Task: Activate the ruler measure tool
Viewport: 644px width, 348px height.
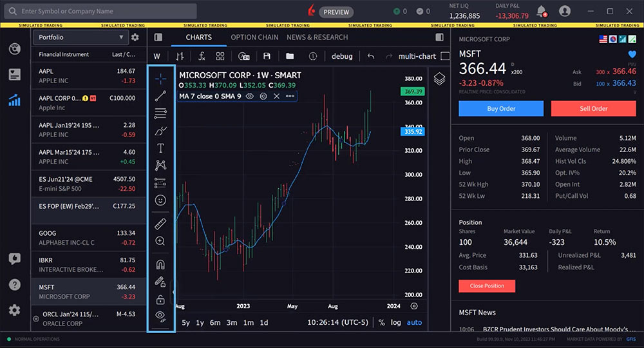Action: pos(160,224)
